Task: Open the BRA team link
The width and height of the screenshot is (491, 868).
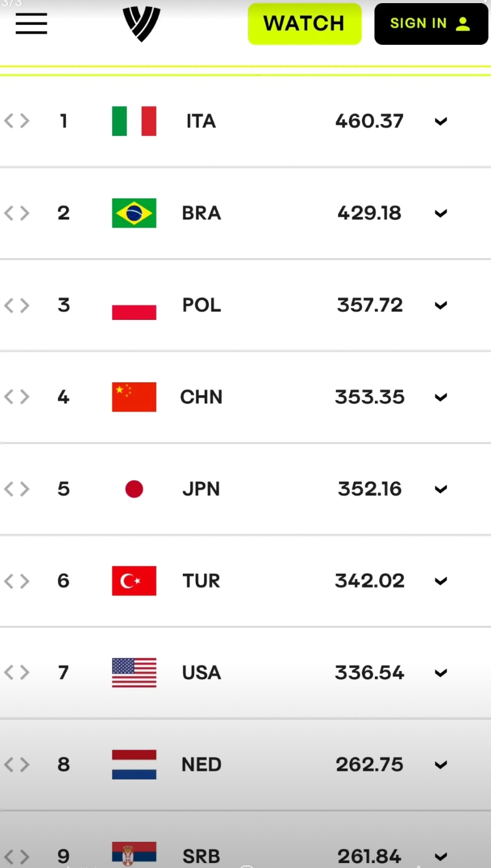Action: tap(202, 213)
